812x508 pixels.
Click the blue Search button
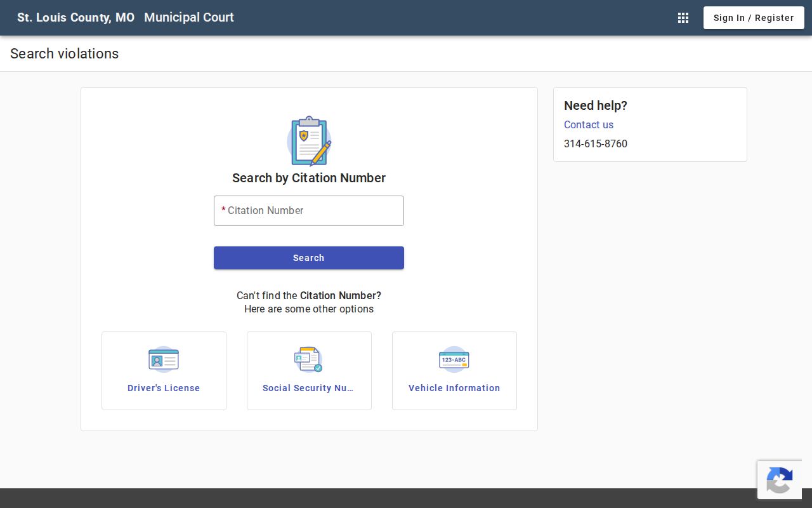click(309, 258)
